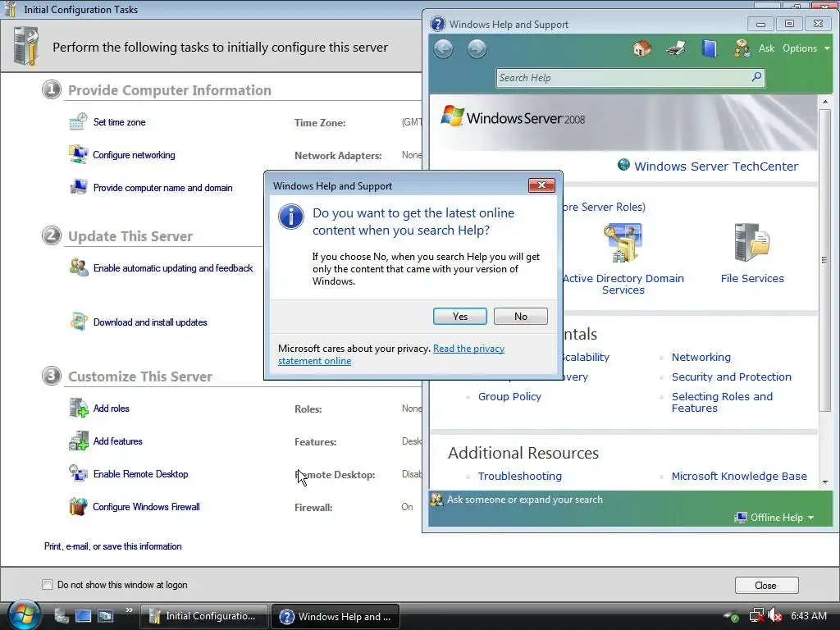Click the Print icon in Help toolbar
The width and height of the screenshot is (840, 630).
click(676, 48)
